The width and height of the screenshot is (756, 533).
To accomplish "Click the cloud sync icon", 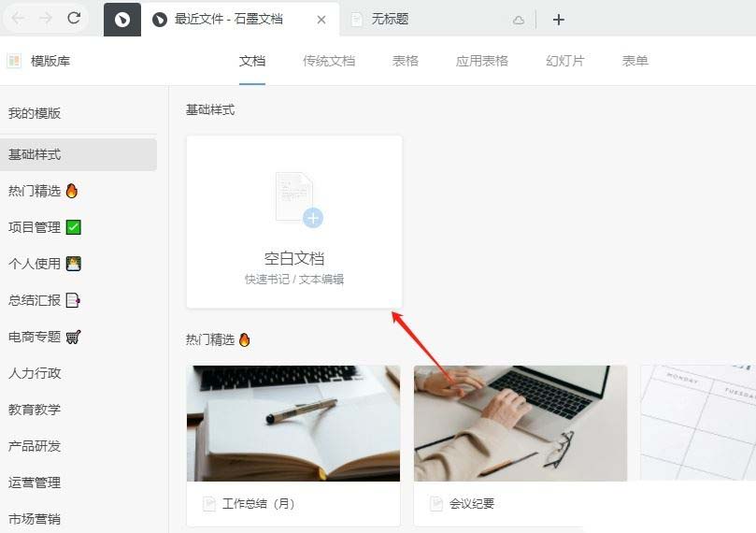I will pyautogui.click(x=519, y=21).
